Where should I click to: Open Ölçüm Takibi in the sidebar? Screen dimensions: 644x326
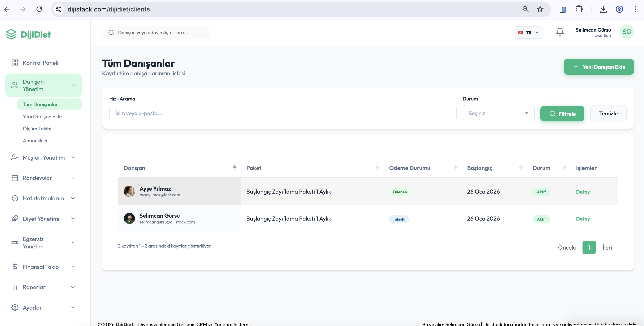coord(37,129)
